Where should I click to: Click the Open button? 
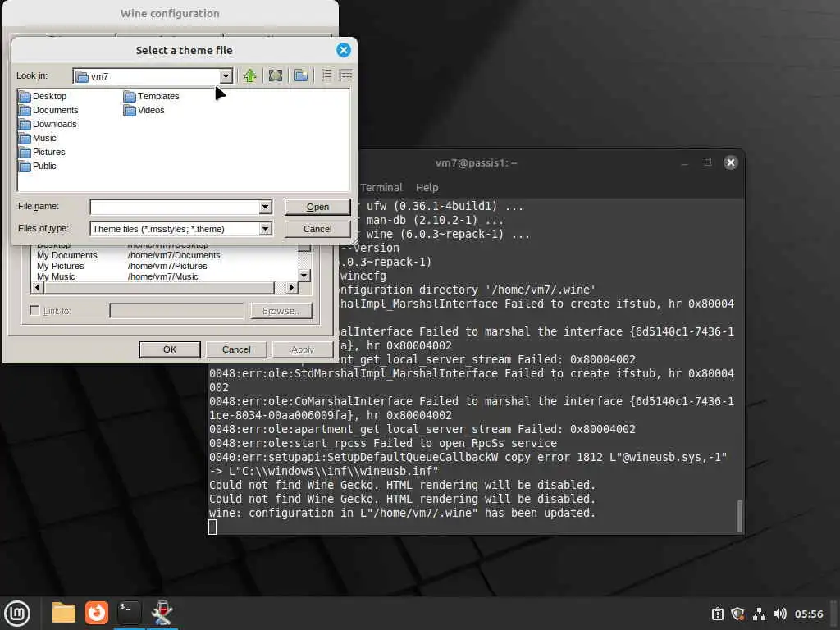(x=317, y=207)
